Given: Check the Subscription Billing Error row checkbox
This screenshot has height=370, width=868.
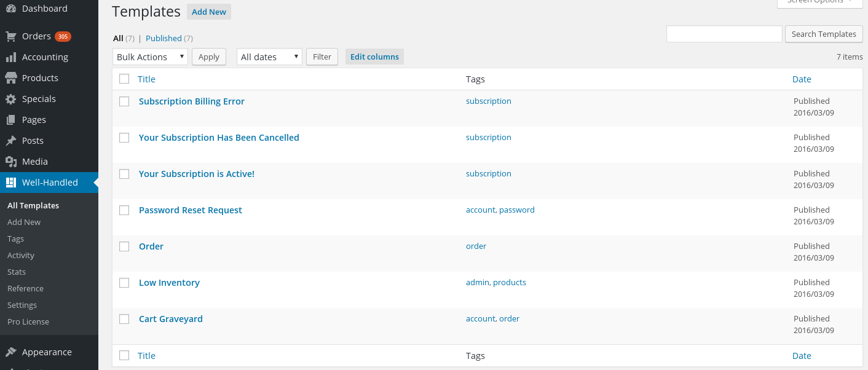Looking at the screenshot, I should coord(124,101).
